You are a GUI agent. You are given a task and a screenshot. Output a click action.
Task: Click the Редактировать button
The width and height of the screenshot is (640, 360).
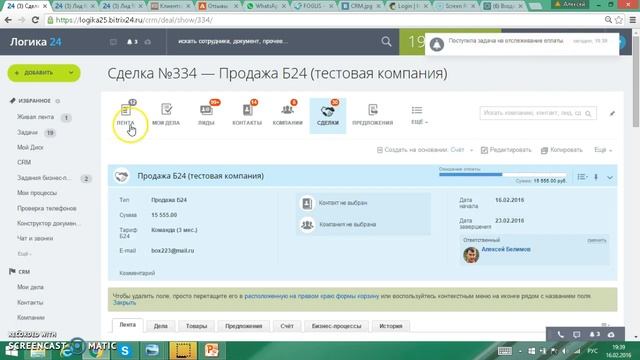click(506, 150)
